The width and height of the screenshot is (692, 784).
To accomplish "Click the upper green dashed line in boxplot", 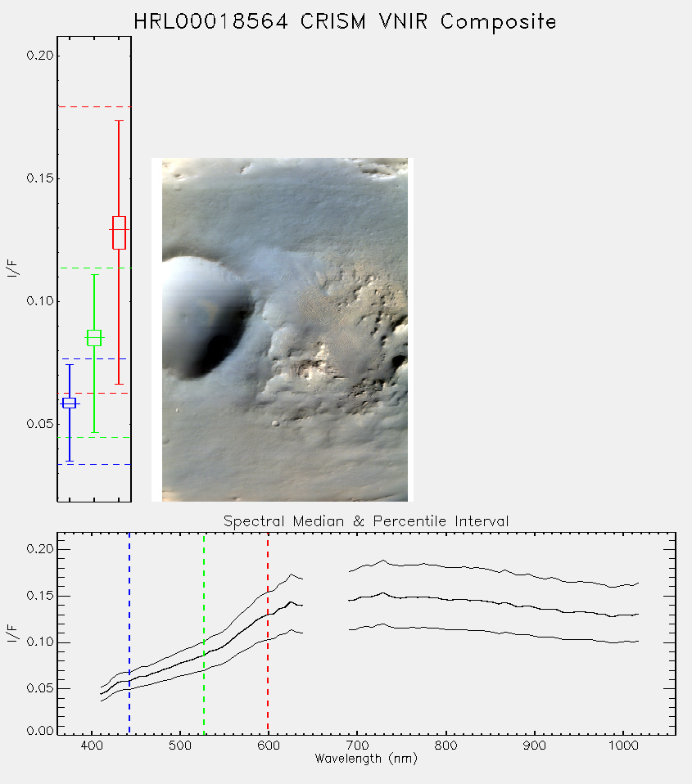I will click(94, 268).
